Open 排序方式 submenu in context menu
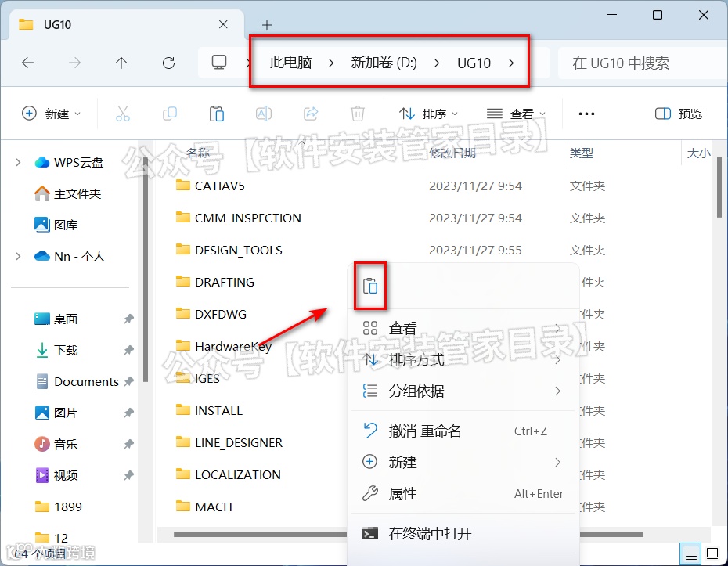This screenshot has height=566, width=728. [x=463, y=360]
